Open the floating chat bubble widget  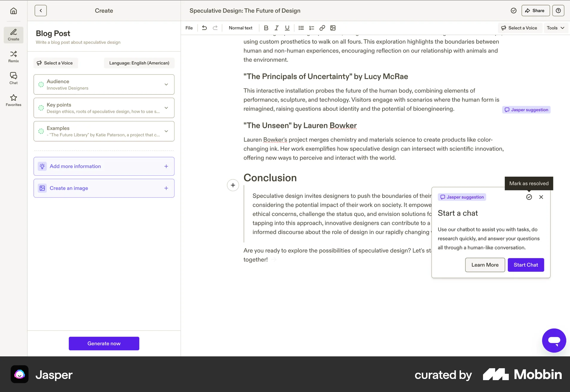coord(554,340)
